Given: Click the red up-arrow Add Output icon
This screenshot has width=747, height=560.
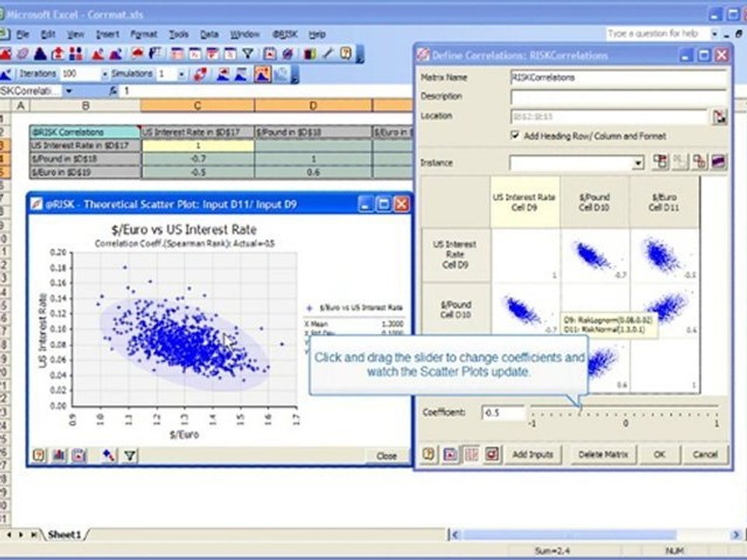Looking at the screenshot, I should pos(58,54).
